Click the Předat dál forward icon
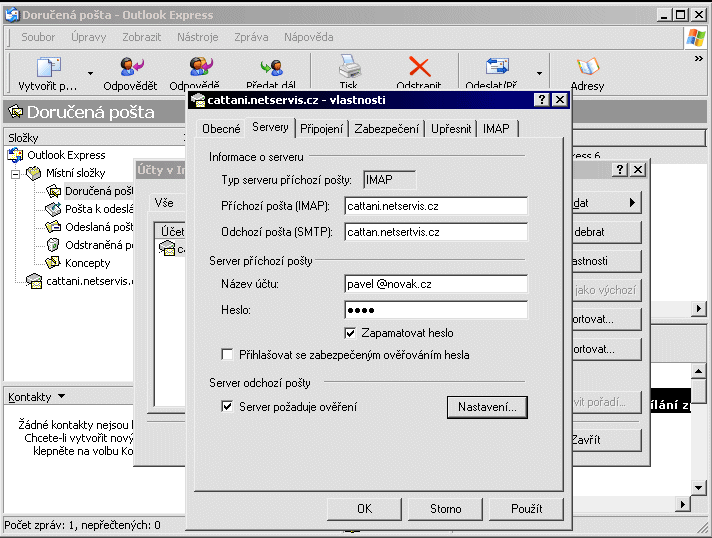 point(272,68)
